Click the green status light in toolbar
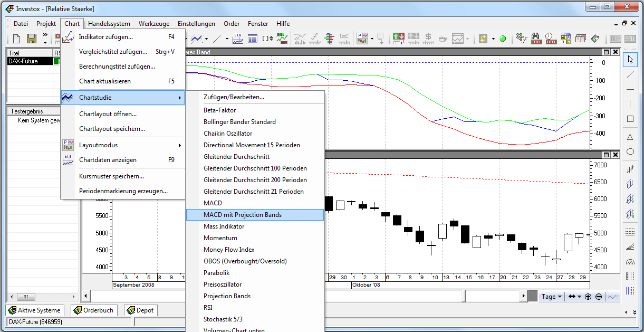Image resolution: width=644 pixels, height=332 pixels. (503, 39)
